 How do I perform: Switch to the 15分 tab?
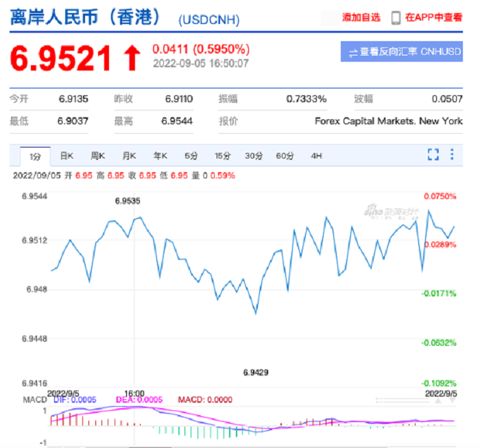pos(222,156)
